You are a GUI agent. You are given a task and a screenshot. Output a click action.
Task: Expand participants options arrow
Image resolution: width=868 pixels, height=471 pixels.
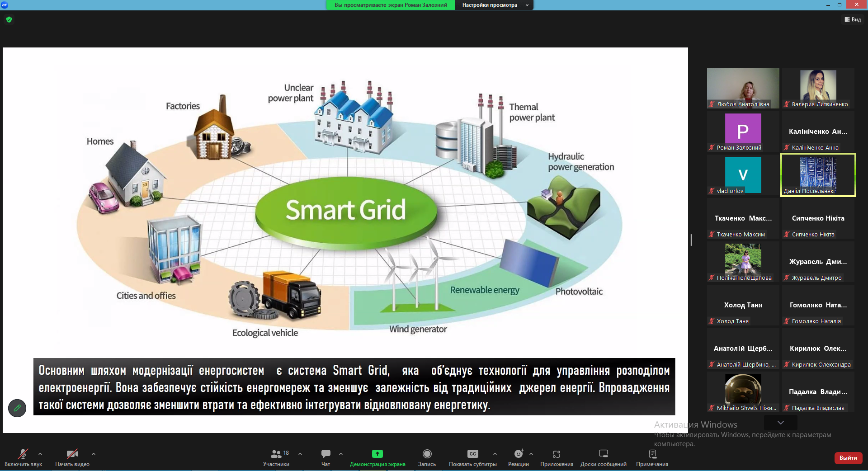point(300,453)
